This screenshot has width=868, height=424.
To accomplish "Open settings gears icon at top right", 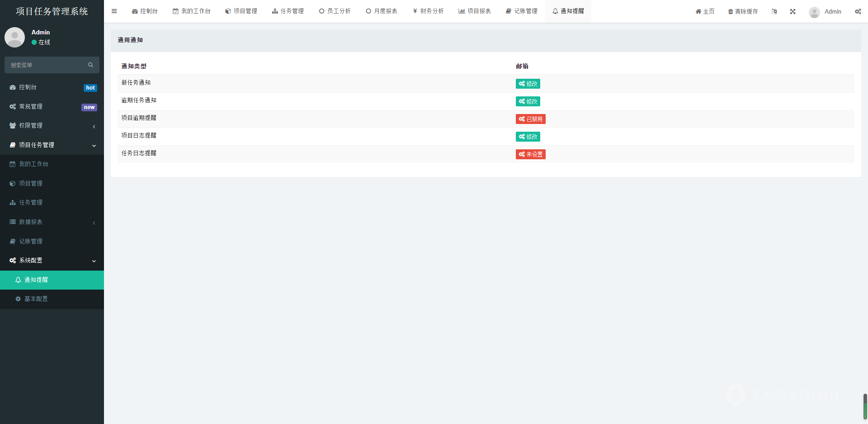I will pos(858,11).
